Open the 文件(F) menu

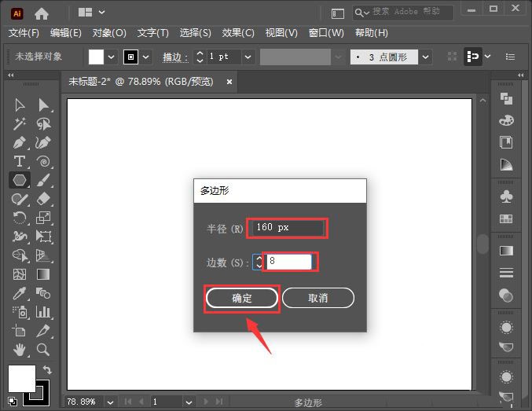pos(24,33)
